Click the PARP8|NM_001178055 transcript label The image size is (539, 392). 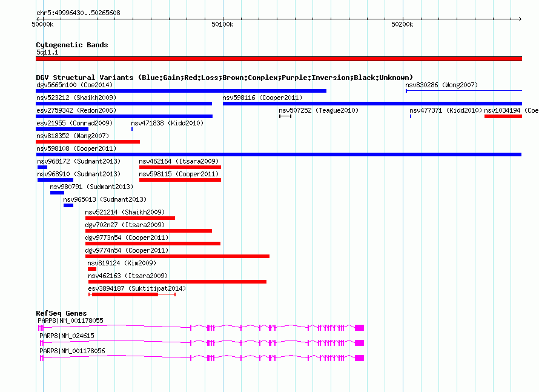tap(70, 321)
